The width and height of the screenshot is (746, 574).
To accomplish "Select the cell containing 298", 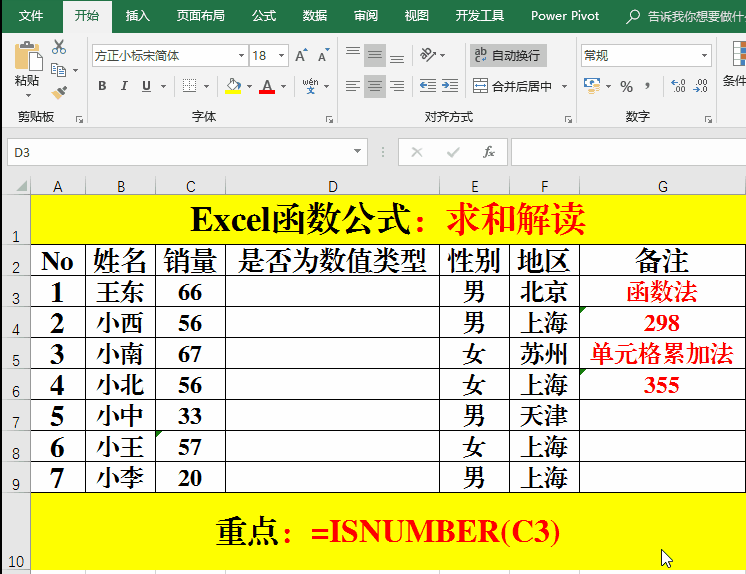I will coord(662,323).
